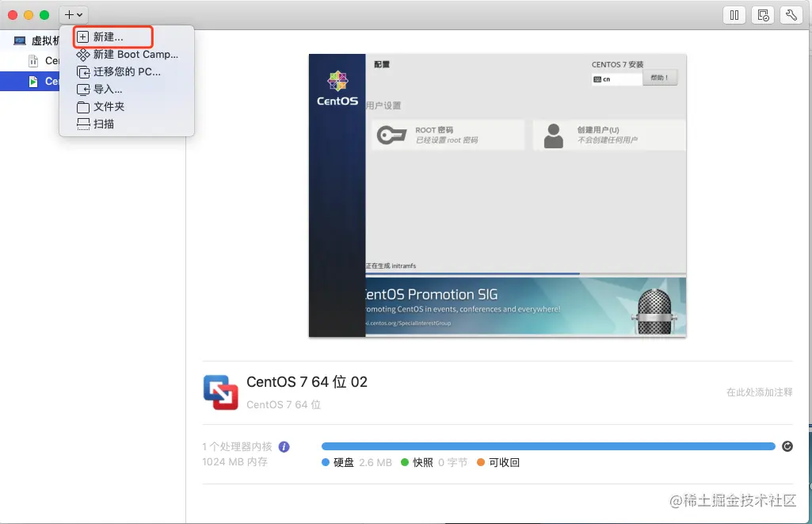Click the subtitle CentOS 7 64 位
The width and height of the screenshot is (812, 524).
click(284, 405)
